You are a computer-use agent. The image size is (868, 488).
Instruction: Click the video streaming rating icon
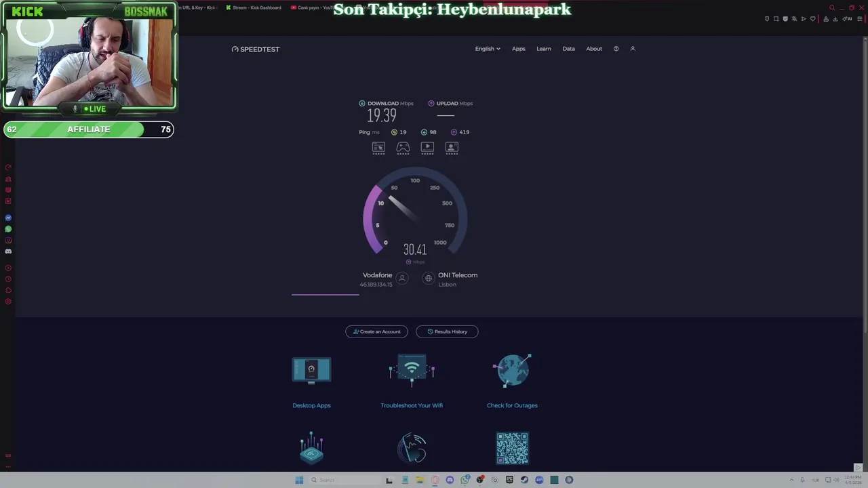[427, 147]
